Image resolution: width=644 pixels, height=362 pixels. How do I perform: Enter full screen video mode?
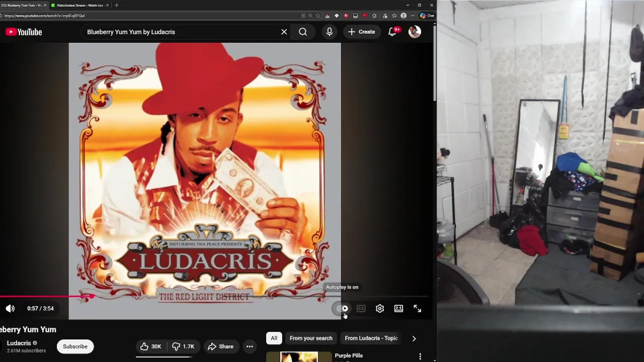417,308
